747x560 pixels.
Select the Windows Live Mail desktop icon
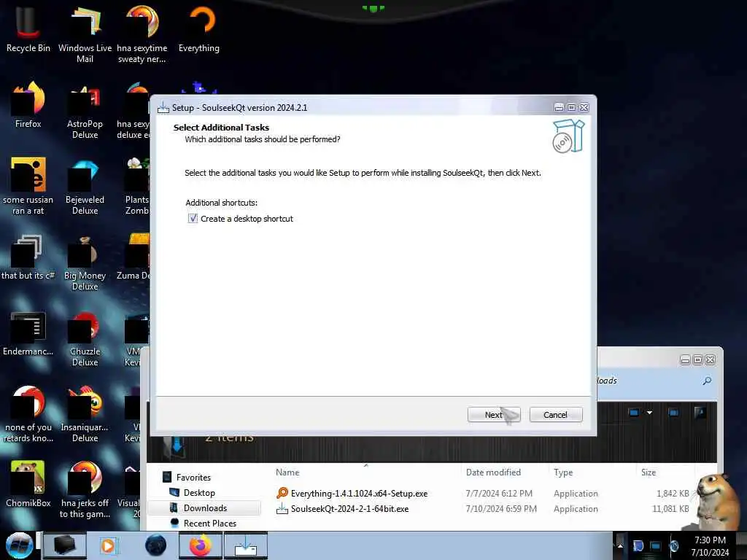85,34
